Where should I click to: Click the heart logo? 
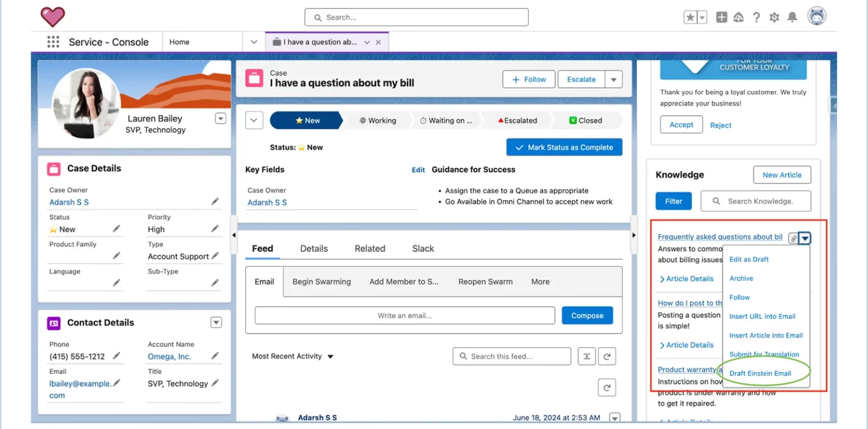(x=53, y=17)
